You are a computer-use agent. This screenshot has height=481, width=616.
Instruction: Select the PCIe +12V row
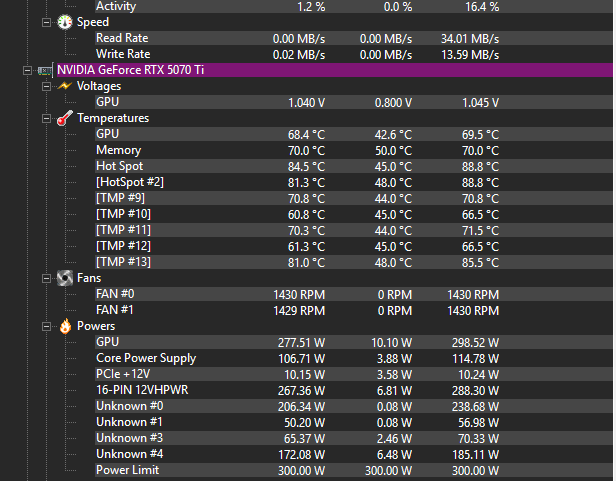[354, 375]
